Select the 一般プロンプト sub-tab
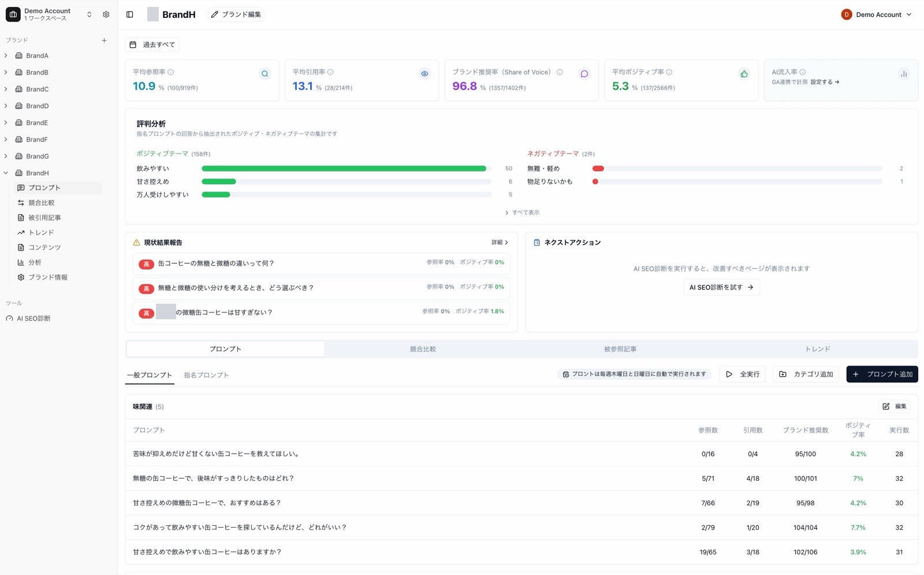This screenshot has width=924, height=575. 150,375
